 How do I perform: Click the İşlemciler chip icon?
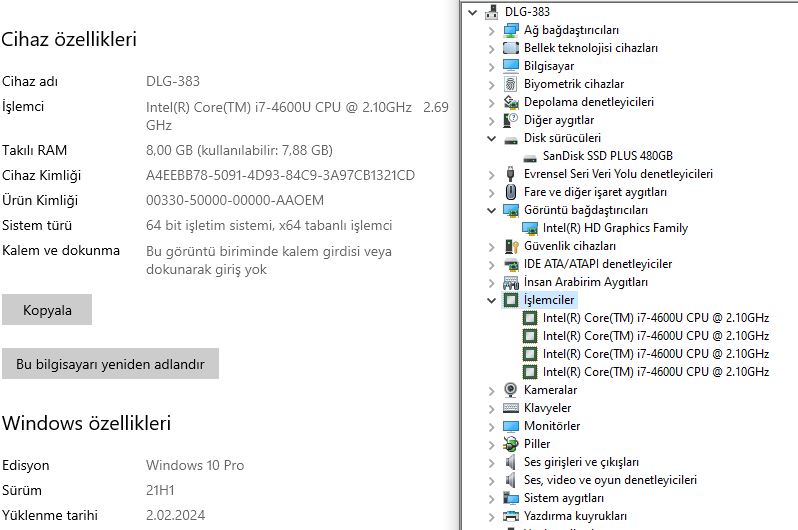coord(510,300)
